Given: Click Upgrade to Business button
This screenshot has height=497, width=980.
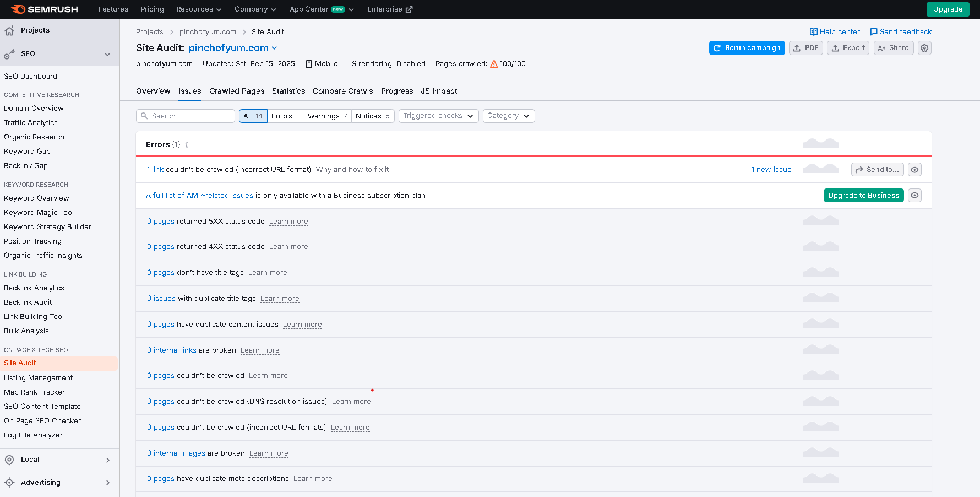Looking at the screenshot, I should pyautogui.click(x=863, y=196).
